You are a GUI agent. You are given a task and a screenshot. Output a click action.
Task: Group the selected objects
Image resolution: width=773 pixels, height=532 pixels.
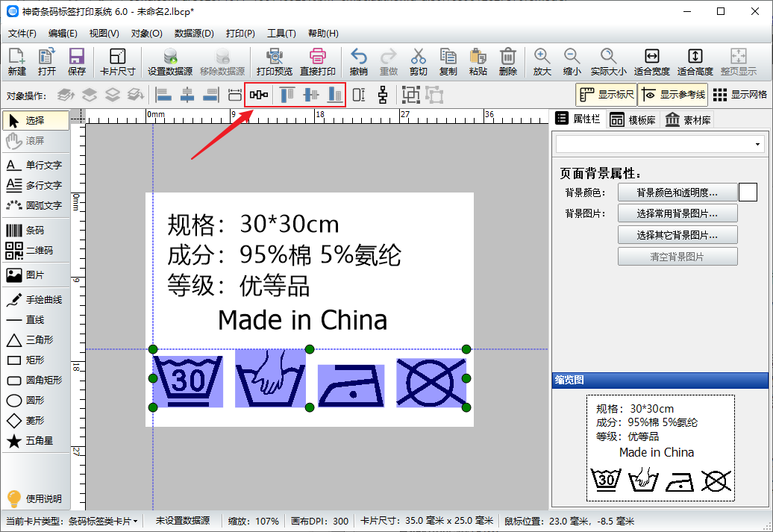410,95
